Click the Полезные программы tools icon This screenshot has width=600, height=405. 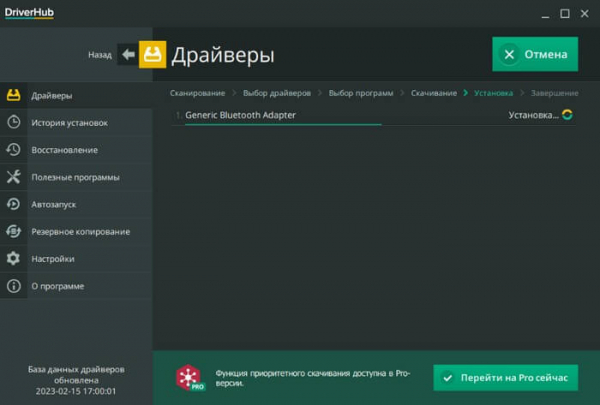coord(13,176)
